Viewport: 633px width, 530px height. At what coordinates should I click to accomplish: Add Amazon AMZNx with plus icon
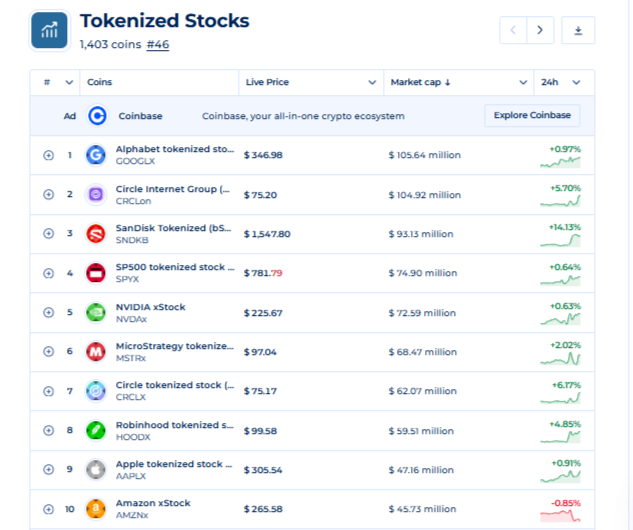click(48, 509)
